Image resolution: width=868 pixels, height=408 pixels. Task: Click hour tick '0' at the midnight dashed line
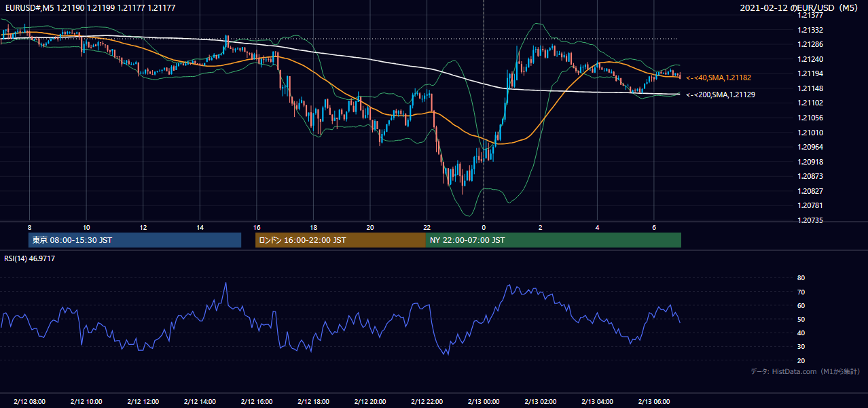click(484, 227)
